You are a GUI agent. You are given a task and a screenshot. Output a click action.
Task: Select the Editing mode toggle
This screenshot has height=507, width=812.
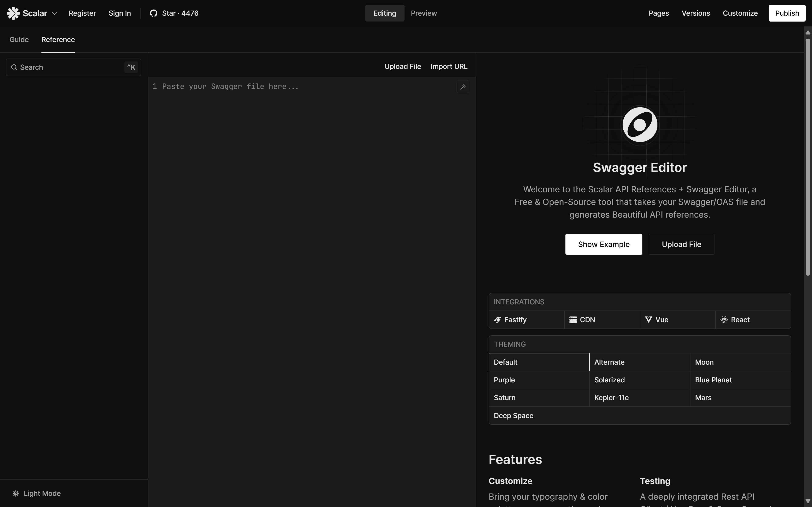[384, 13]
